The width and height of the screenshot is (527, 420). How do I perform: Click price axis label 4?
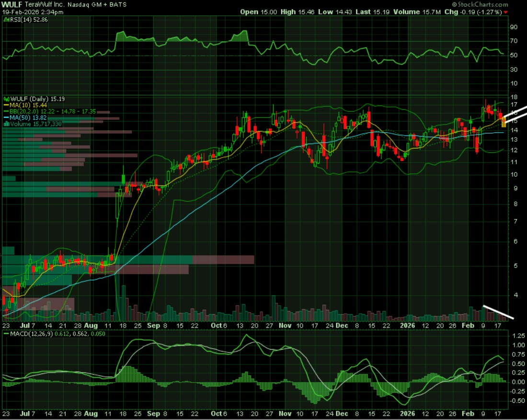(x=516, y=295)
